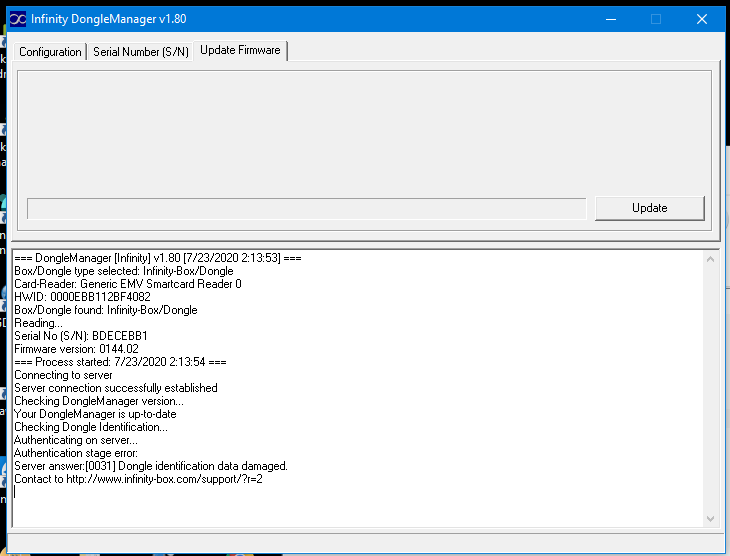
Task: Click the Update button
Action: 649,208
